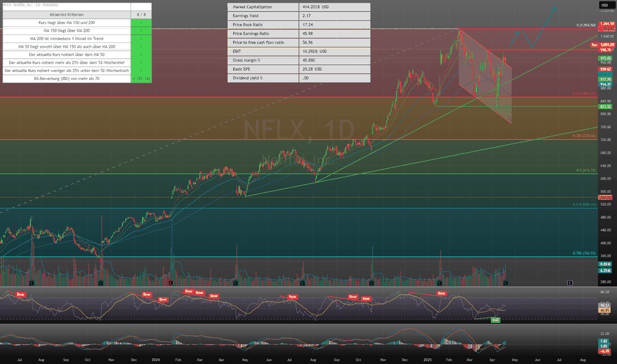Click the Gross margin % label
This screenshot has height=364, width=617.
coord(263,60)
